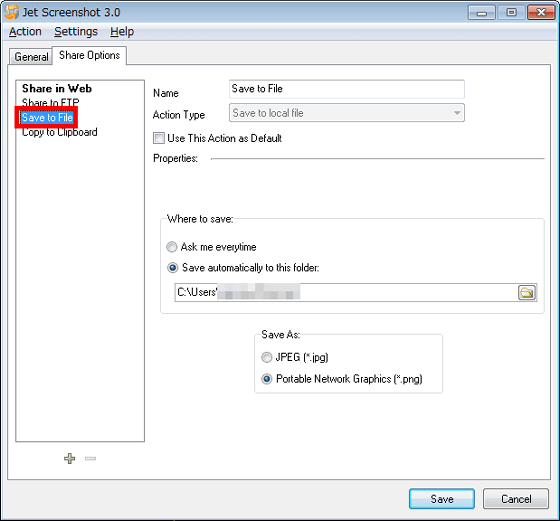Click the Jet Screenshot app icon in title bar
Screen dimensions: 560x521
11,12
